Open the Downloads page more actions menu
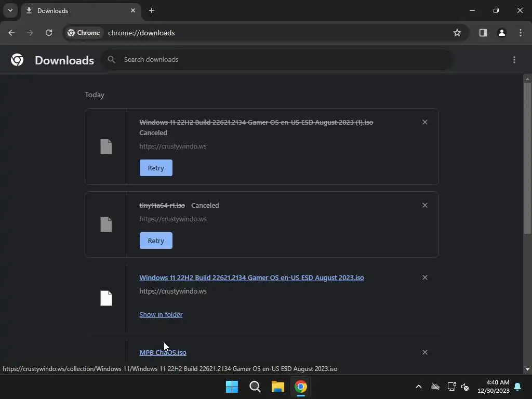 [x=514, y=60]
